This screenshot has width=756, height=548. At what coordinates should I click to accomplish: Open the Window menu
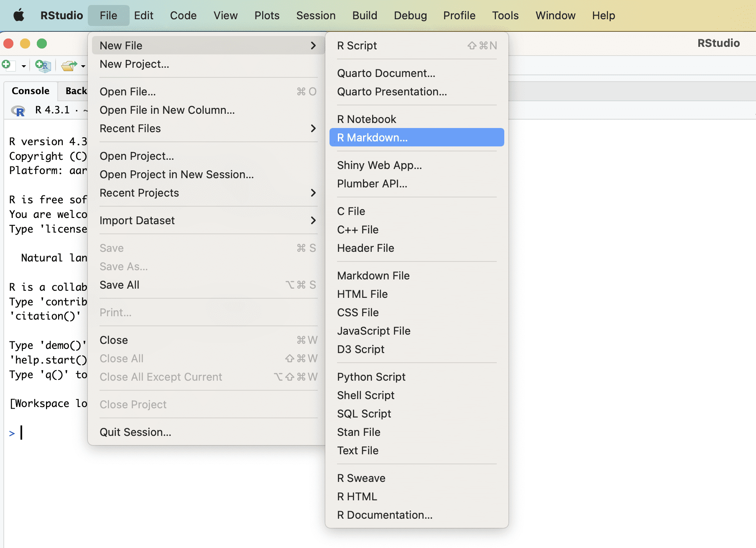555,15
